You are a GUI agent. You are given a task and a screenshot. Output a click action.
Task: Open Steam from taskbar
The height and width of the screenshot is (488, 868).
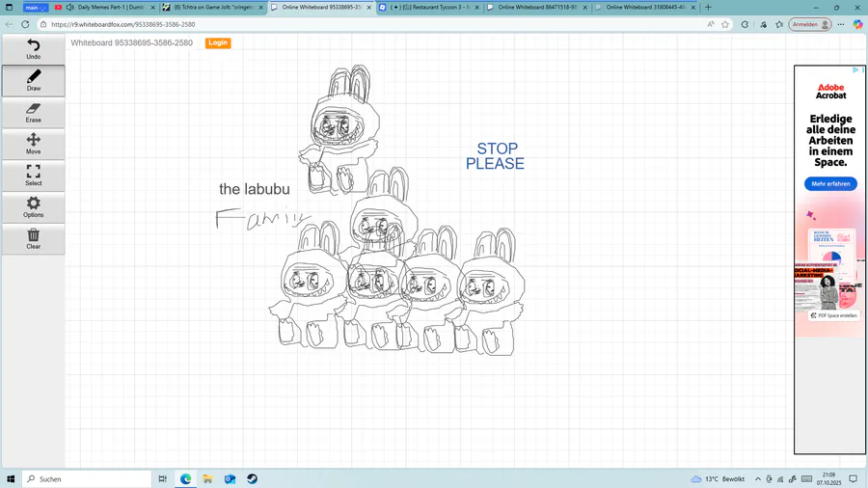coord(252,479)
